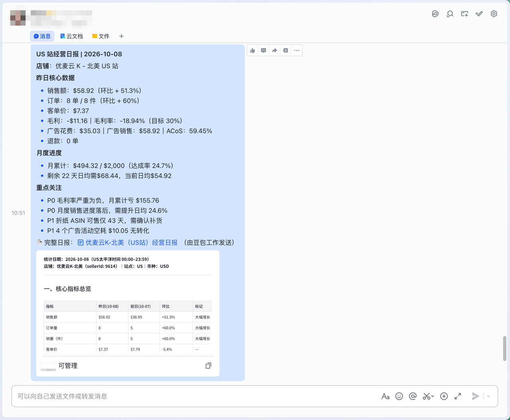
Task: Open the daily report document preview thumbnail
Action: (x=128, y=303)
